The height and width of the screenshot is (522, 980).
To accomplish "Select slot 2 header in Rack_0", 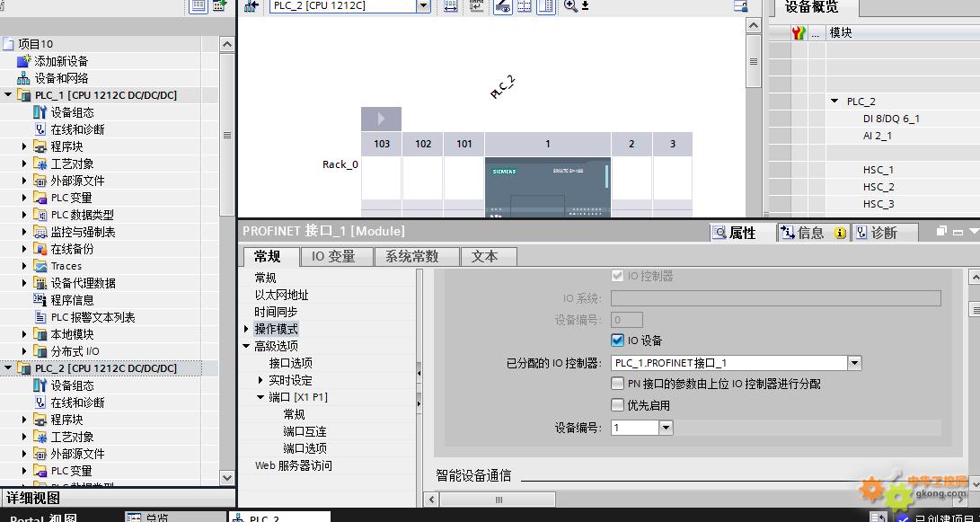I will click(631, 144).
